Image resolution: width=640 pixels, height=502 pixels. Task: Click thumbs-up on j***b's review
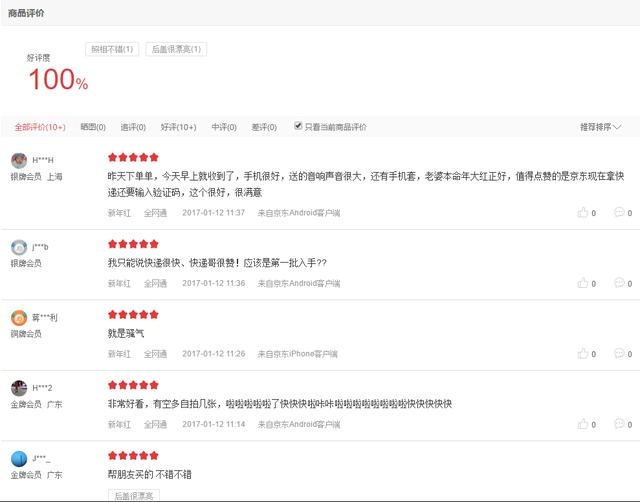583,283
